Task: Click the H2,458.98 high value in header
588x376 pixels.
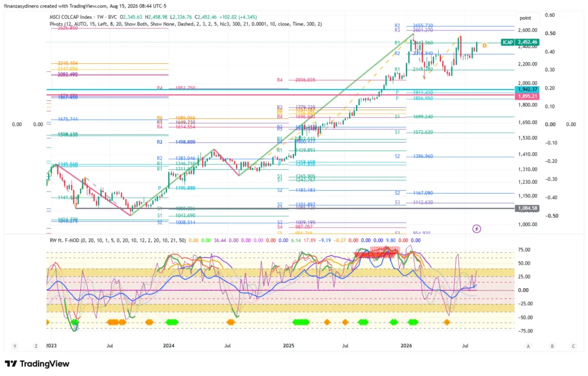Action: pyautogui.click(x=156, y=17)
